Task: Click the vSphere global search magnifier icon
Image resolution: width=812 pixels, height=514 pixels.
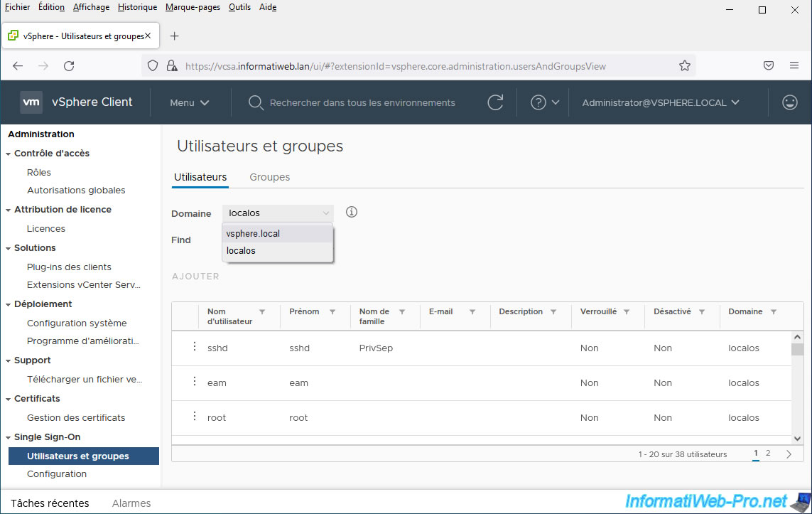Action: pyautogui.click(x=255, y=102)
